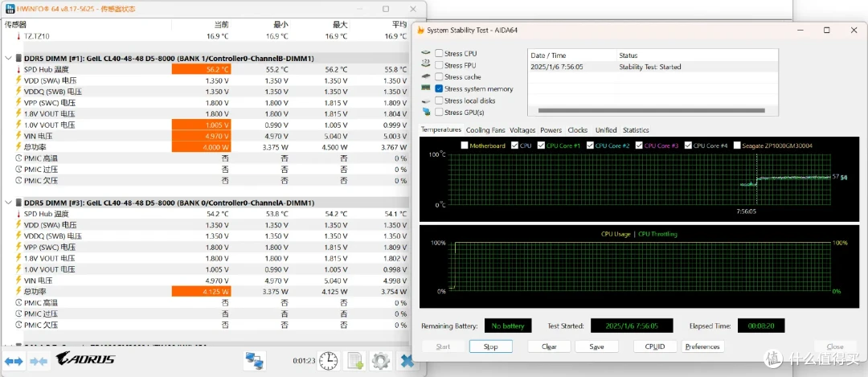868x377 pixels.
Task: Click the 传感器 column header
Action: point(15,25)
